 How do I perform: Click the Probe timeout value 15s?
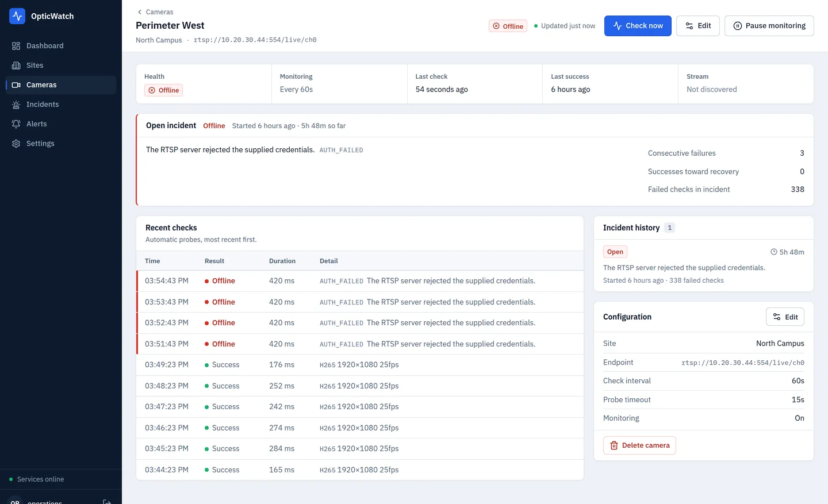(798, 400)
